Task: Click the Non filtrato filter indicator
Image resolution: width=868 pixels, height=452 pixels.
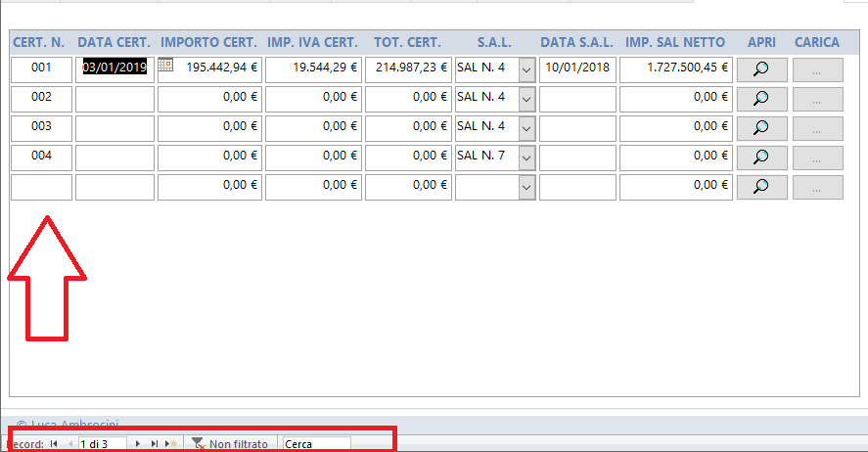Action: point(230,444)
